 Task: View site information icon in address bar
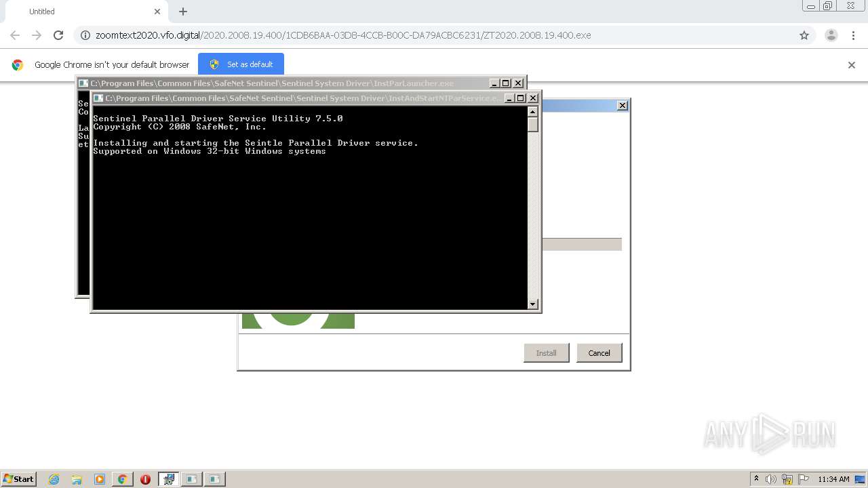(x=85, y=35)
